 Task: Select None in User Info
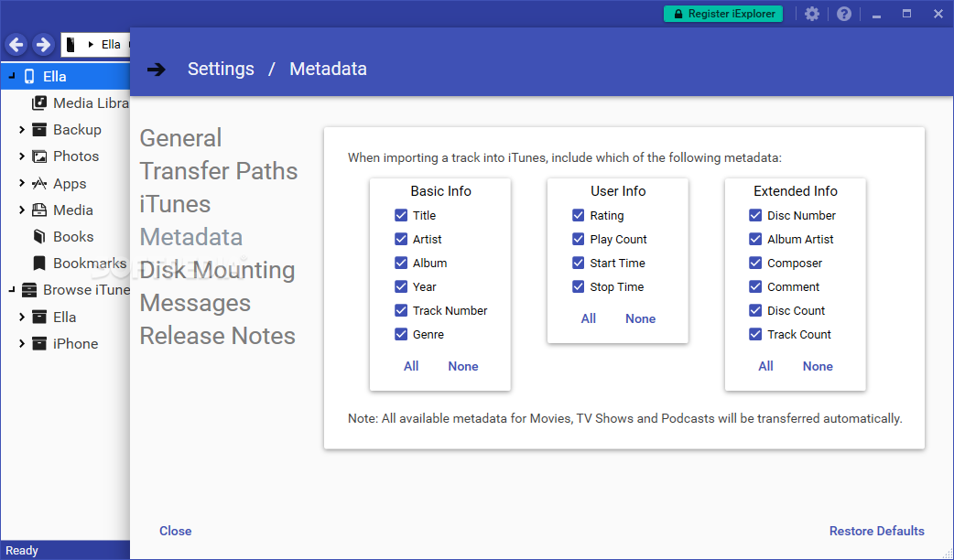pos(640,318)
